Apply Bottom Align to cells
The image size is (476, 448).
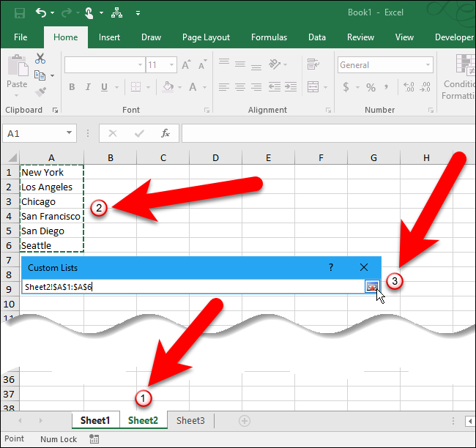coord(256,67)
